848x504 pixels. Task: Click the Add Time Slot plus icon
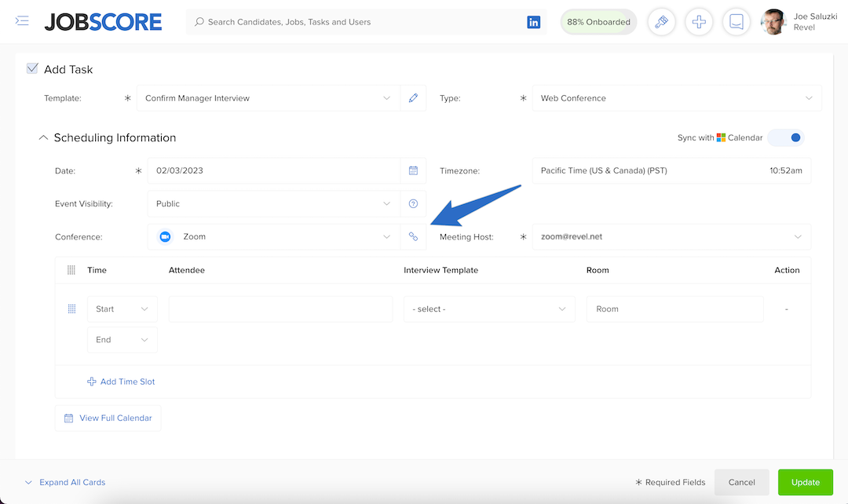92,382
